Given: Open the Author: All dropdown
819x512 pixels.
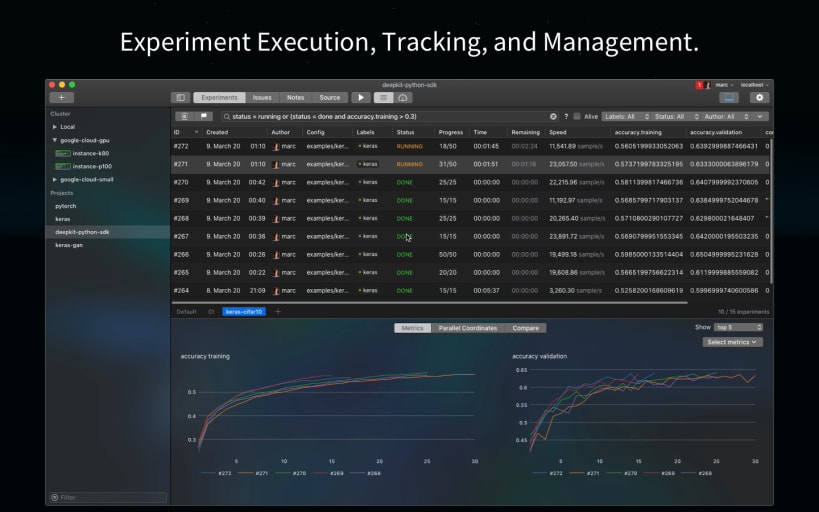Looking at the screenshot, I should click(726, 117).
